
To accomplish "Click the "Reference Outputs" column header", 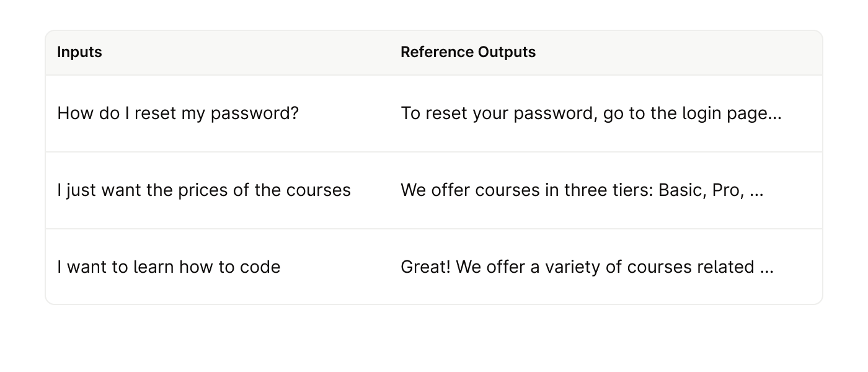I will tap(468, 52).
